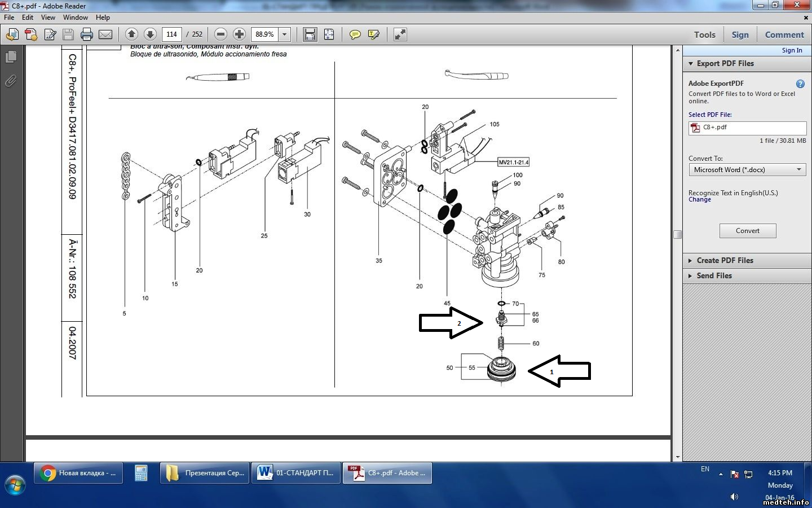Toggle fit one full page view
Screen dimensions: 812x508
tap(329, 34)
